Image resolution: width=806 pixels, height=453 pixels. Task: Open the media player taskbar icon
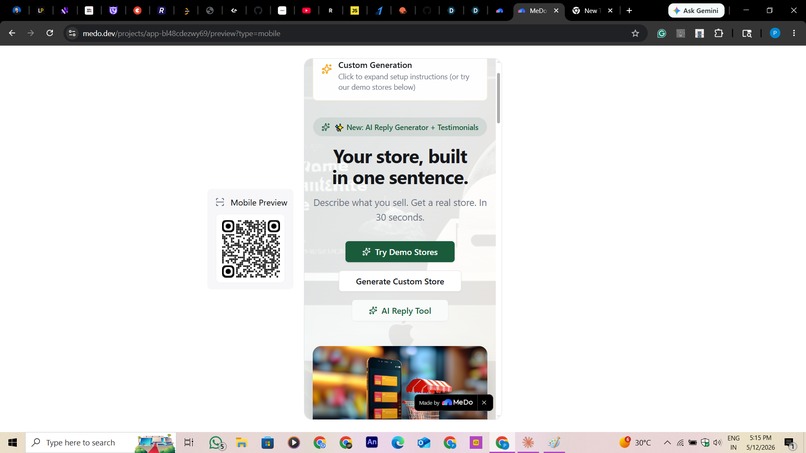coord(294,442)
